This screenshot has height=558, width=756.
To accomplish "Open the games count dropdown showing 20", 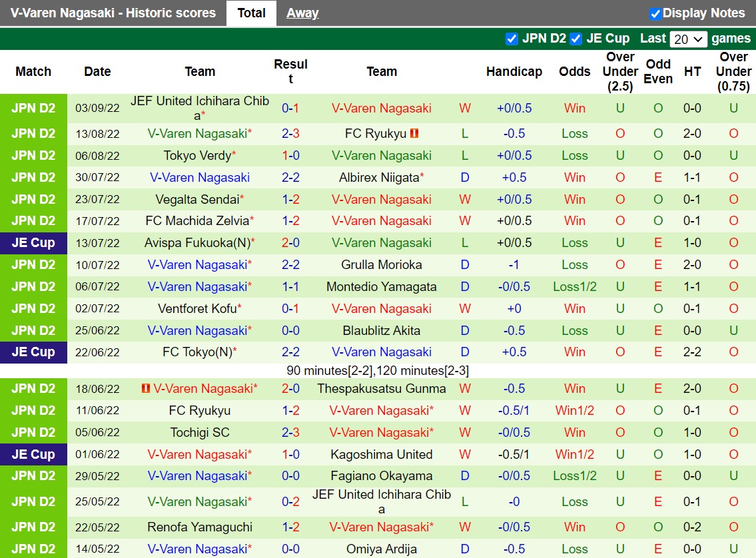I will 688,39.
